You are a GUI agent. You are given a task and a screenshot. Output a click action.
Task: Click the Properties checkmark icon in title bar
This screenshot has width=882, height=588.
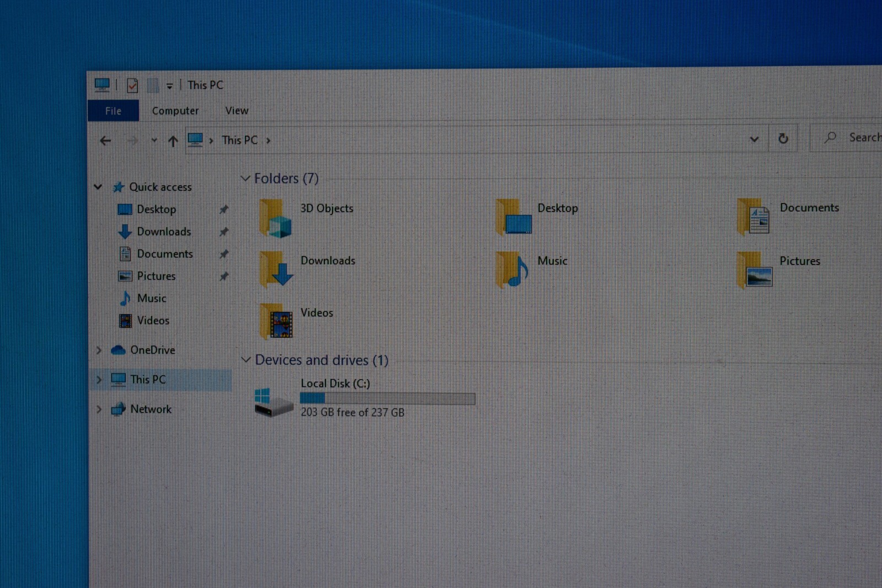coord(132,85)
